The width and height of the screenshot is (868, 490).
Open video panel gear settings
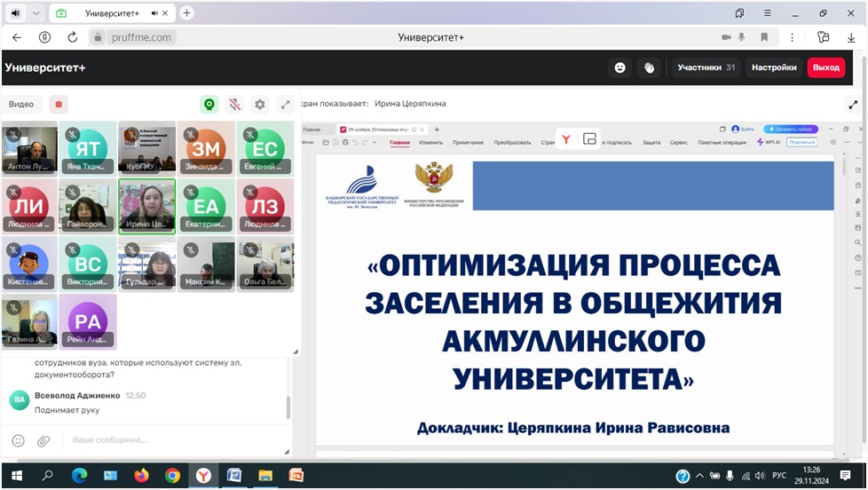pos(260,104)
